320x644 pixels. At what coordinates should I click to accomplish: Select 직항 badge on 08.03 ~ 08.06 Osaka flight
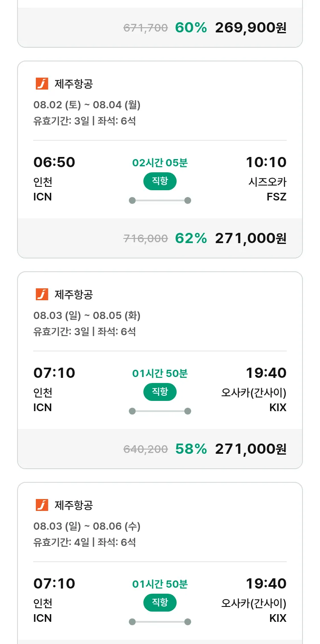[x=160, y=603]
